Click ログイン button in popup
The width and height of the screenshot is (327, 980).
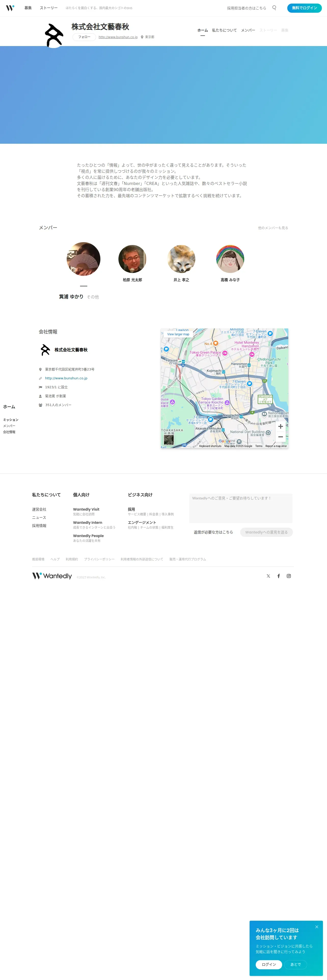269,964
